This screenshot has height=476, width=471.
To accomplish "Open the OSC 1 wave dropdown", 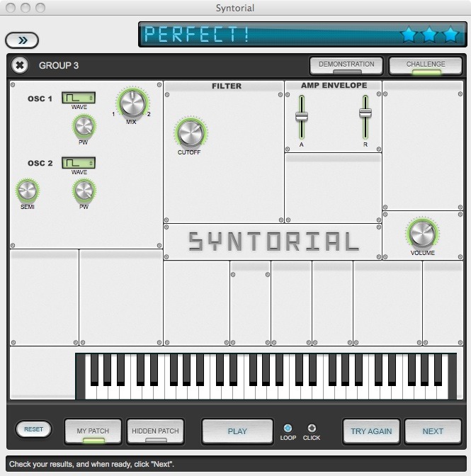I will tap(79, 98).
